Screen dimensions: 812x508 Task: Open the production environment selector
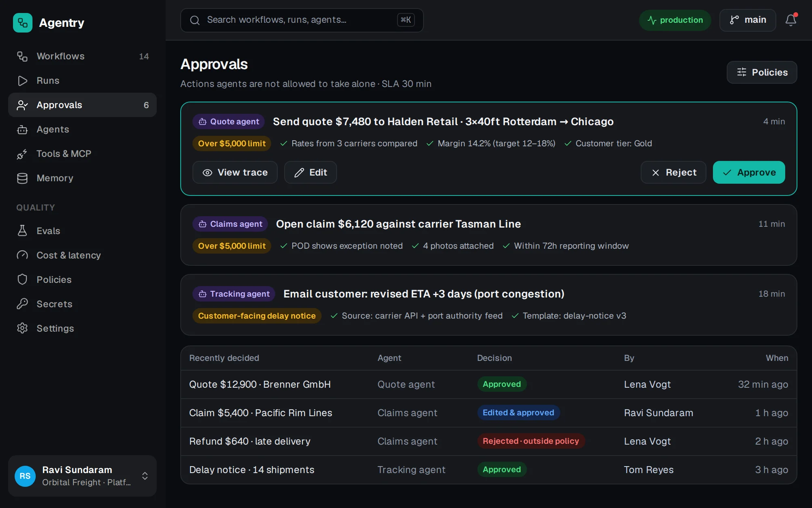point(675,20)
